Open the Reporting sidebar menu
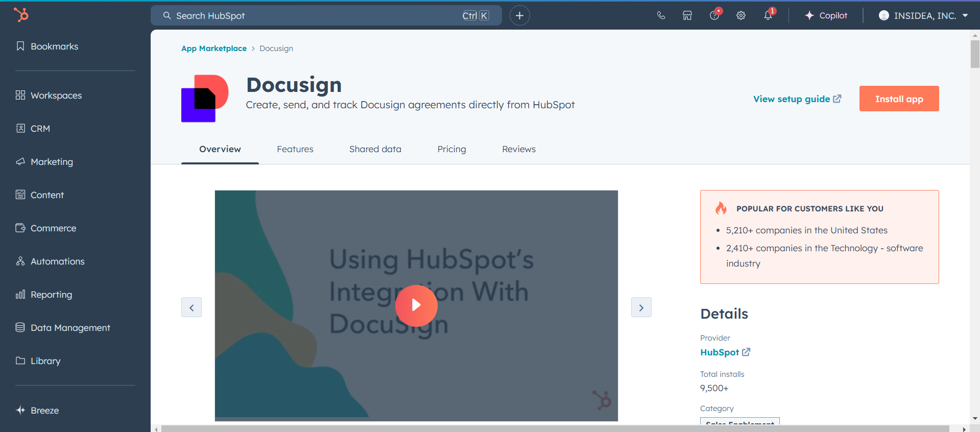The width and height of the screenshot is (980, 432). pos(44,295)
